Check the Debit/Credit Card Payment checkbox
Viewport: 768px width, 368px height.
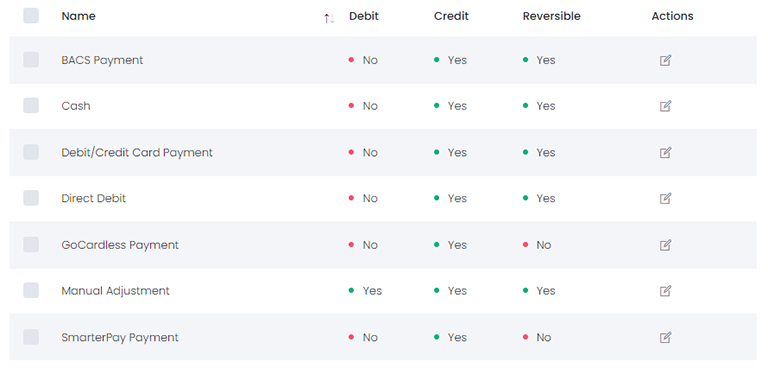31,152
